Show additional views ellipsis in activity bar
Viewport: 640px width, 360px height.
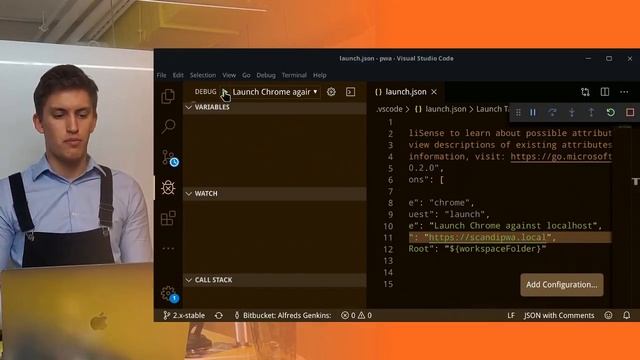click(168, 248)
